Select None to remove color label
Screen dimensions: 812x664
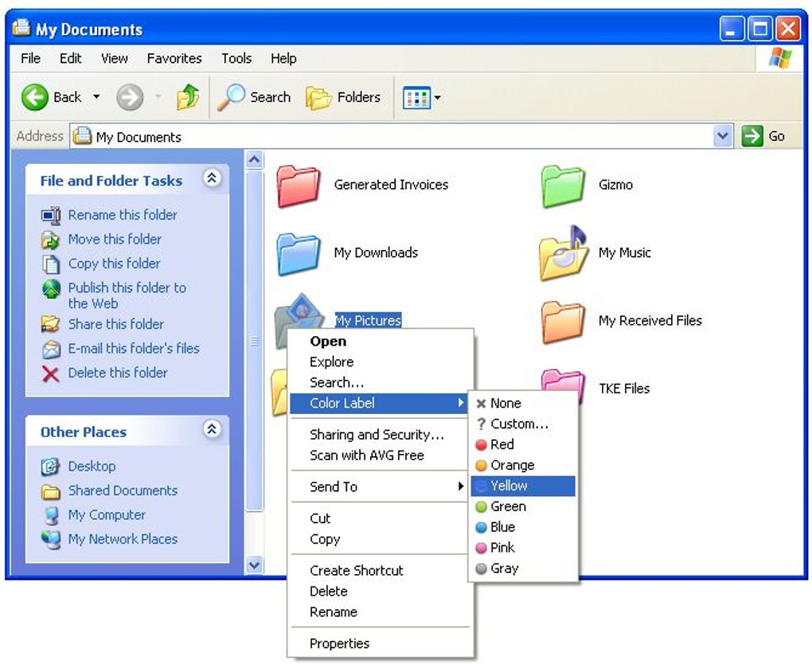(x=523, y=404)
